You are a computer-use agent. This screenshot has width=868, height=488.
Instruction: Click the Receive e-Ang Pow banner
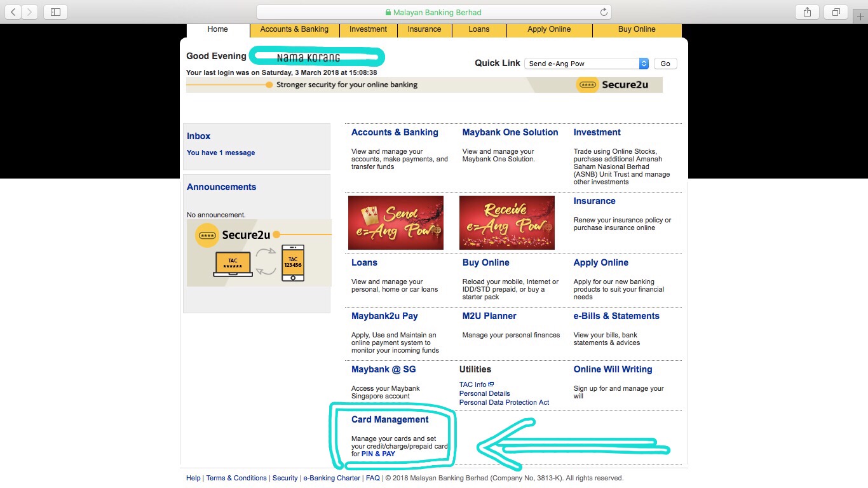(x=507, y=222)
